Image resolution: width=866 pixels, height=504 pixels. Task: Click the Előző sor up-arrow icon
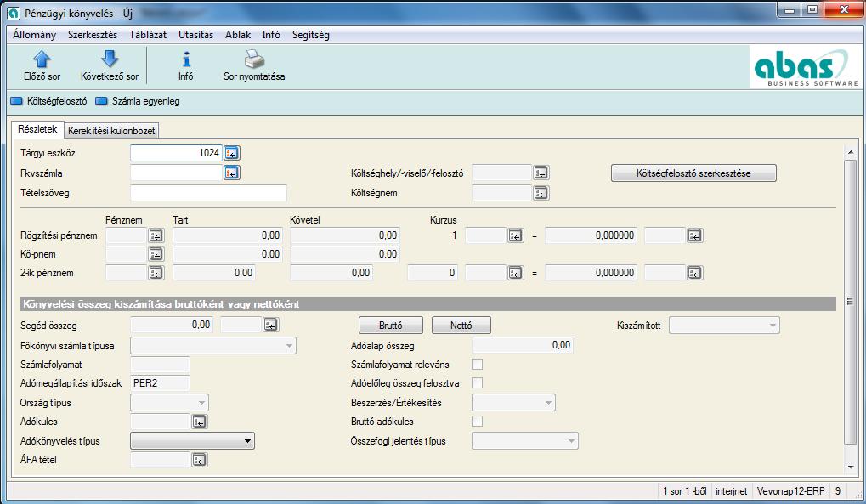[x=42, y=59]
